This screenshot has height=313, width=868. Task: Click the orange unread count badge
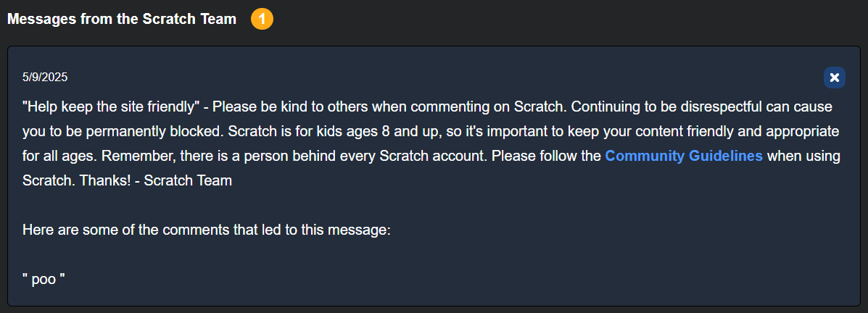262,20
